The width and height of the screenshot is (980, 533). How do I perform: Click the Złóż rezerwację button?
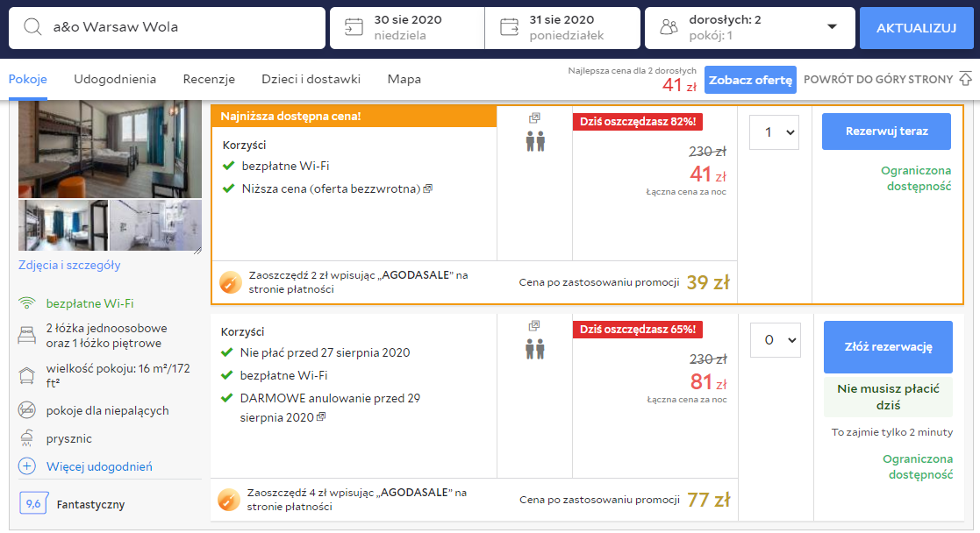point(888,347)
